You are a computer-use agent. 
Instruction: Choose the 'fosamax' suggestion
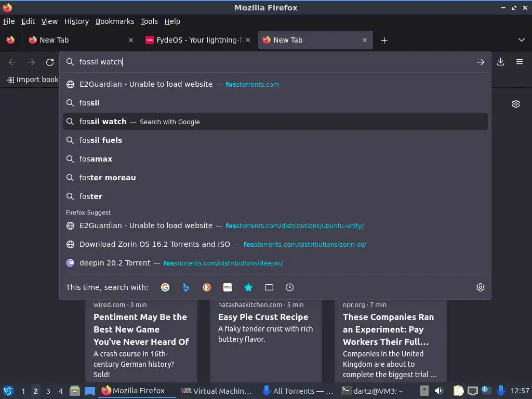(x=275, y=159)
